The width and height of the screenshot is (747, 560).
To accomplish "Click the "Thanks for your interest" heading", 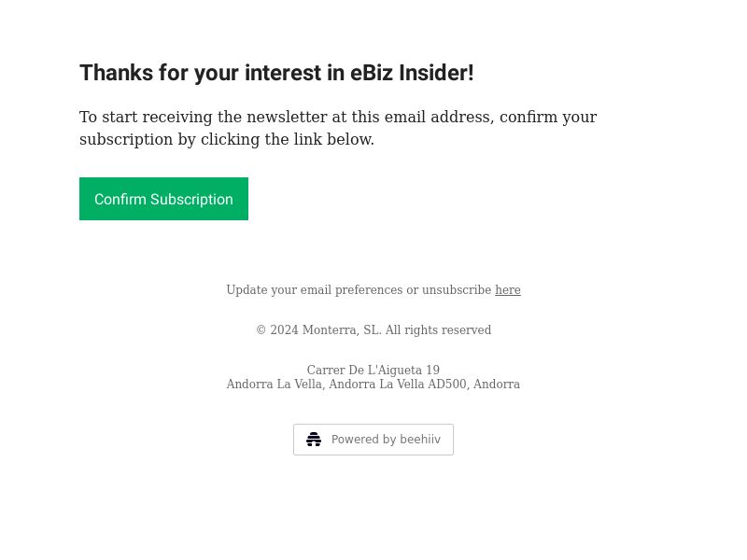I will (x=276, y=73).
